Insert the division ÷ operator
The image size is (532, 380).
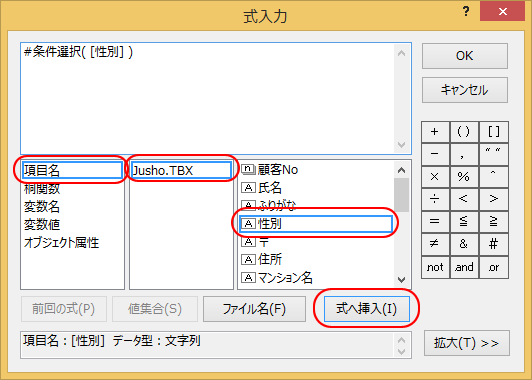pos(435,199)
